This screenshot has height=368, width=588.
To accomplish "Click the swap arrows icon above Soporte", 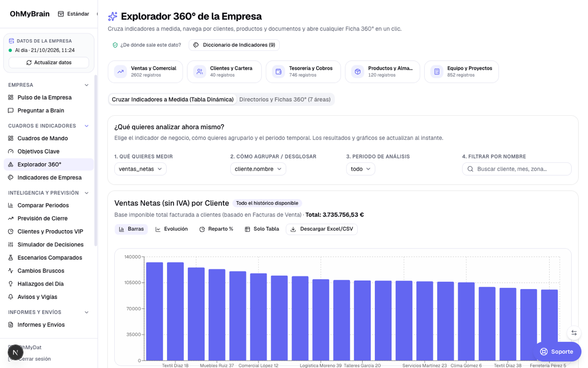I will click(574, 333).
